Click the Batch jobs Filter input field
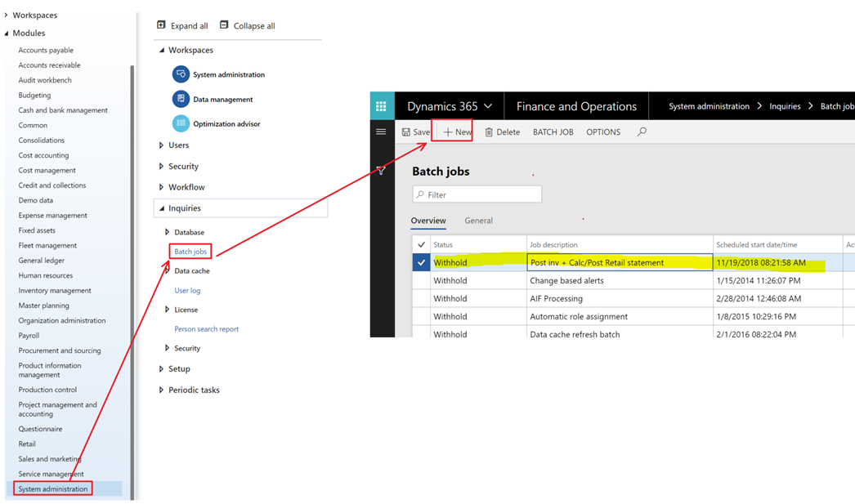The image size is (855, 504). click(x=482, y=194)
